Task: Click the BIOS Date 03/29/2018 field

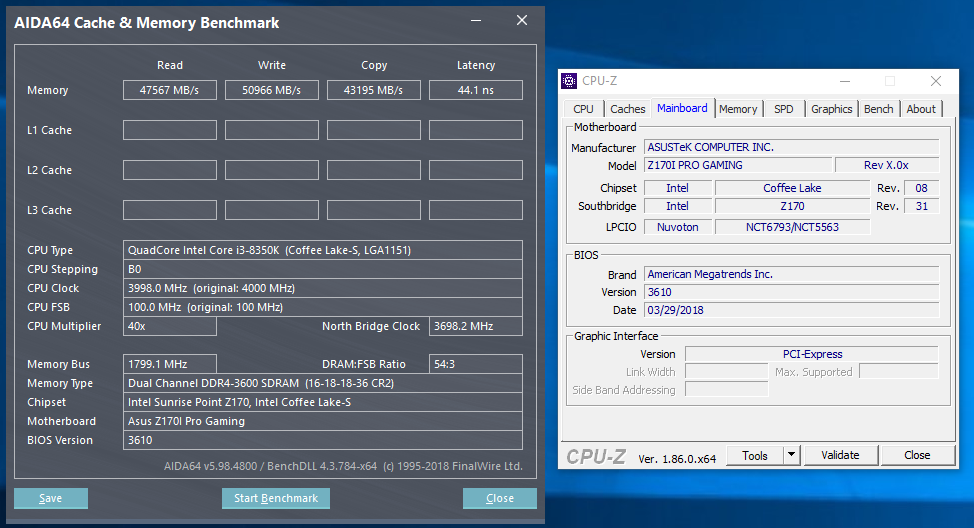Action: 791,310
